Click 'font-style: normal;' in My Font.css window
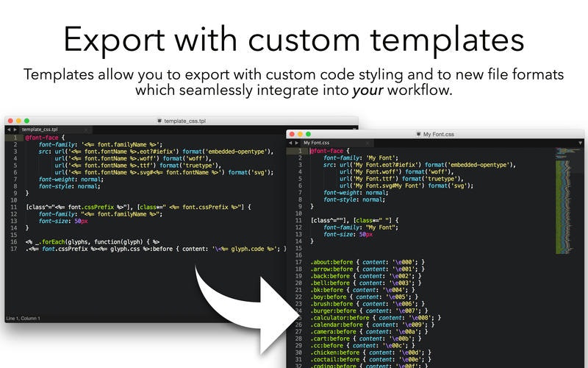This screenshot has height=368, width=588. click(354, 199)
